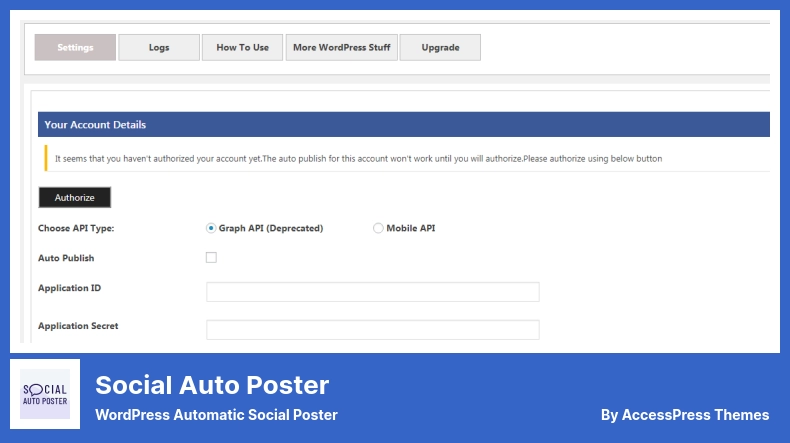This screenshot has width=790, height=443.
Task: Click the By AccessPress Themes text
Action: point(685,415)
